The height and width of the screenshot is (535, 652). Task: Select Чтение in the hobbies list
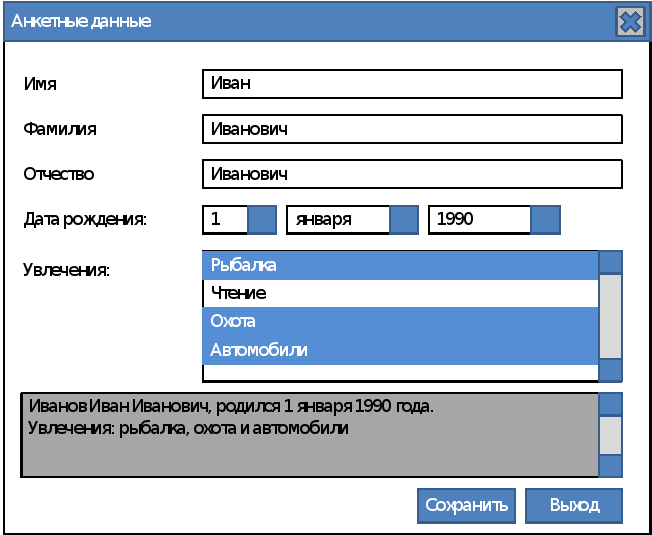pos(400,293)
